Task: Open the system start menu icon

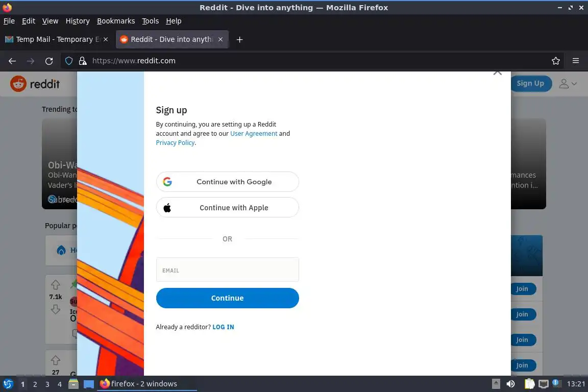Action: 8,384
